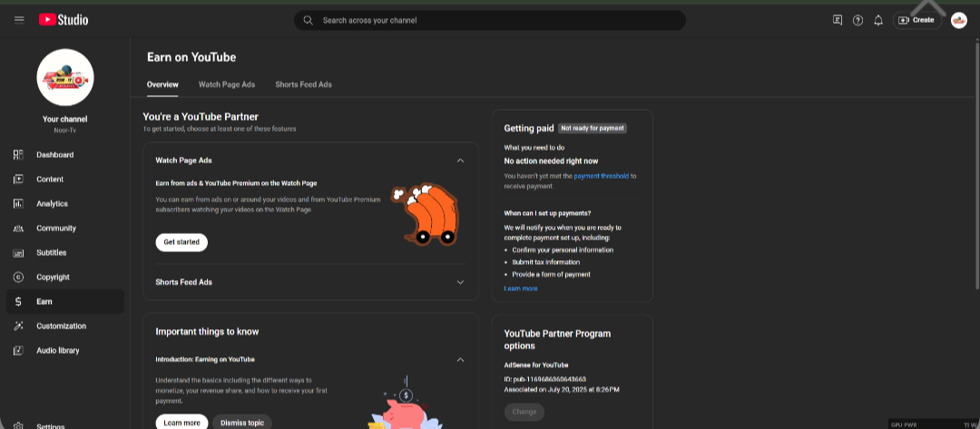Collapse Introduction: Earning on YouTube chevron
980x429 pixels.
click(x=461, y=360)
